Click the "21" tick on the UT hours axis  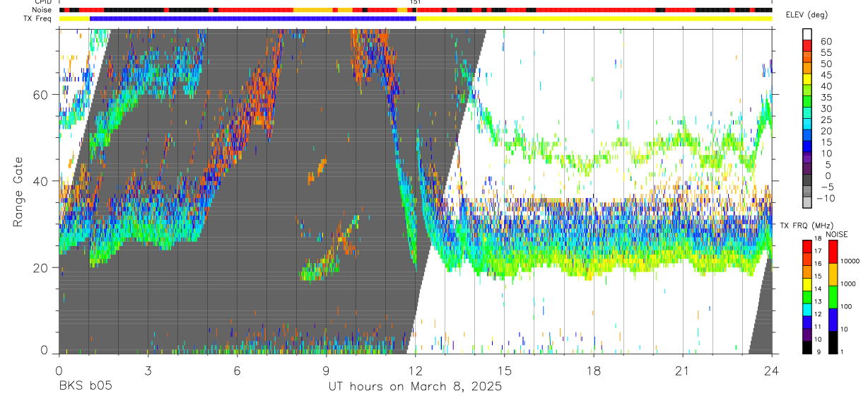point(683,371)
